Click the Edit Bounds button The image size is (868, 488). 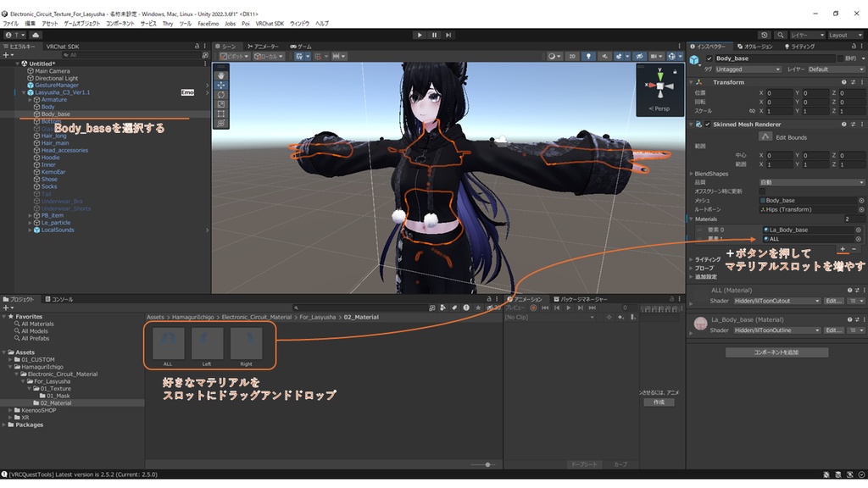(765, 136)
